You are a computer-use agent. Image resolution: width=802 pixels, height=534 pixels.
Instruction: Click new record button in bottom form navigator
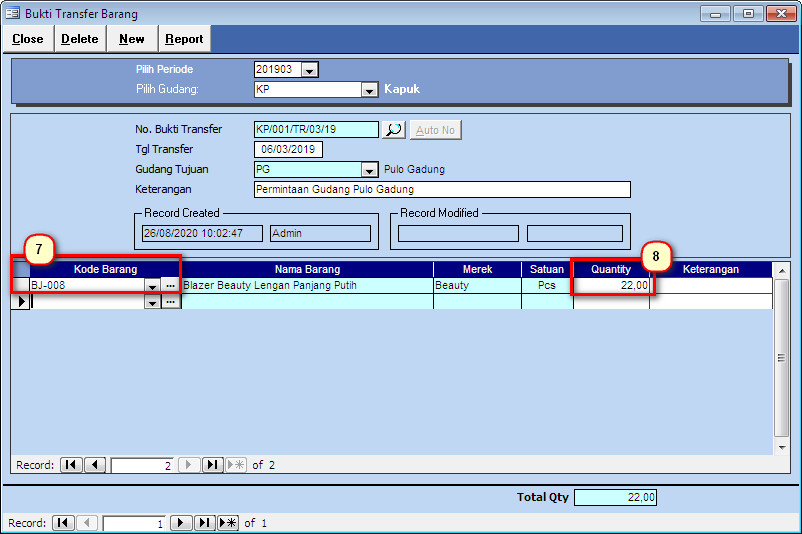pyautogui.click(x=228, y=523)
